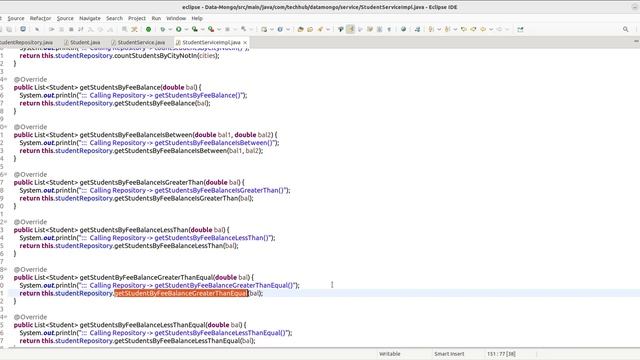This screenshot has width=640, height=360.
Task: Click the Run External Tools icon
Action: pyautogui.click(x=211, y=29)
